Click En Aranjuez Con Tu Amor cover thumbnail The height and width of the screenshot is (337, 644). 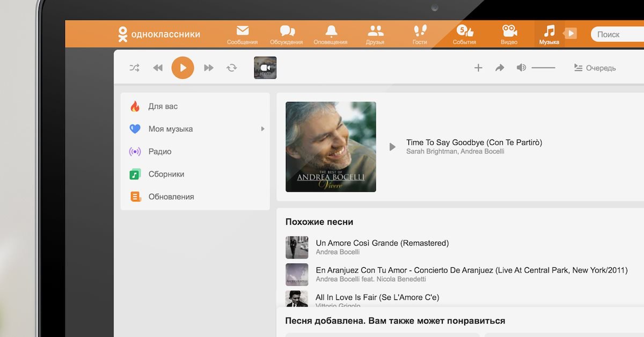297,274
